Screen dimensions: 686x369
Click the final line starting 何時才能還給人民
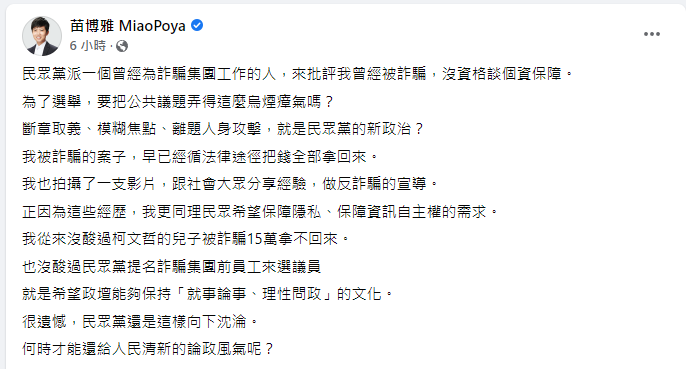148,349
